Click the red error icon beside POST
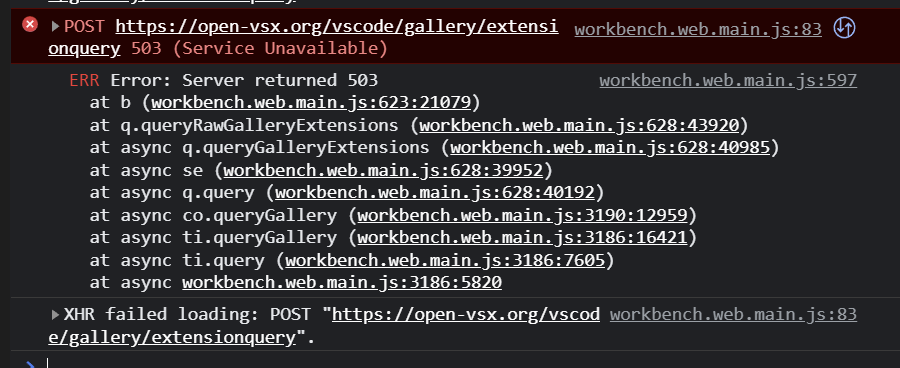 point(29,25)
